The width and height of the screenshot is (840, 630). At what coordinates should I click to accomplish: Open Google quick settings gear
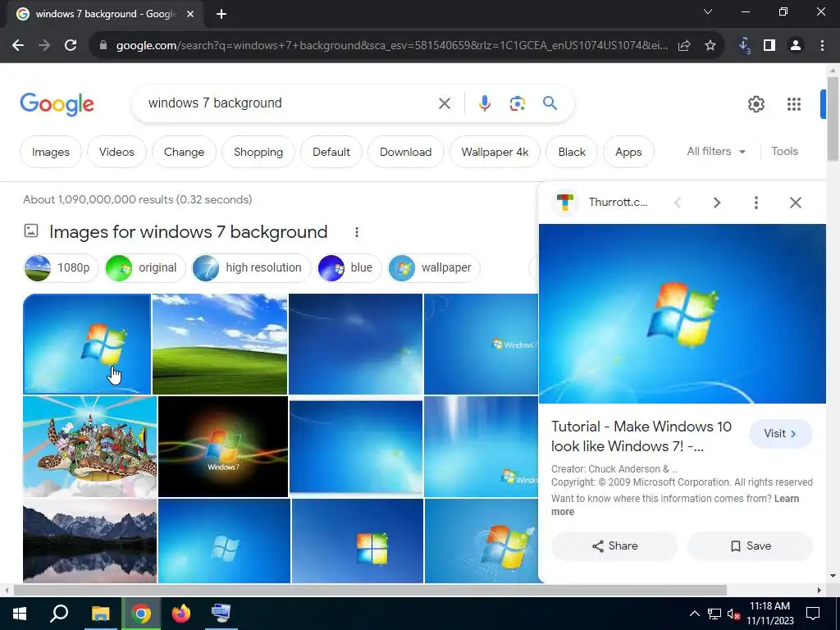[x=756, y=104]
